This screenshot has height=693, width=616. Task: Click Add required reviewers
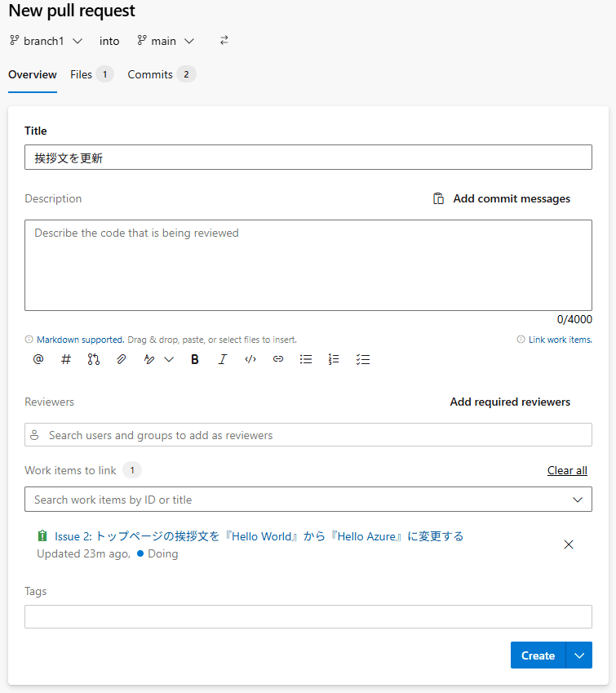pos(510,402)
